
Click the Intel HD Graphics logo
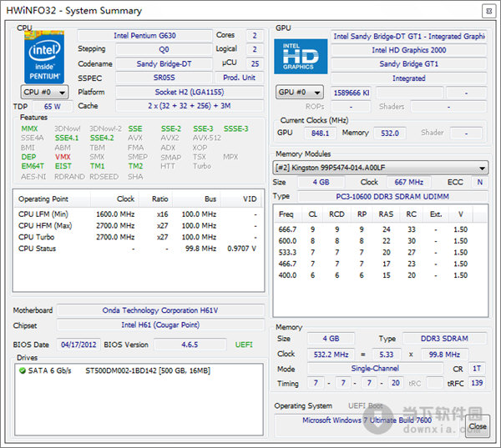[x=301, y=57]
